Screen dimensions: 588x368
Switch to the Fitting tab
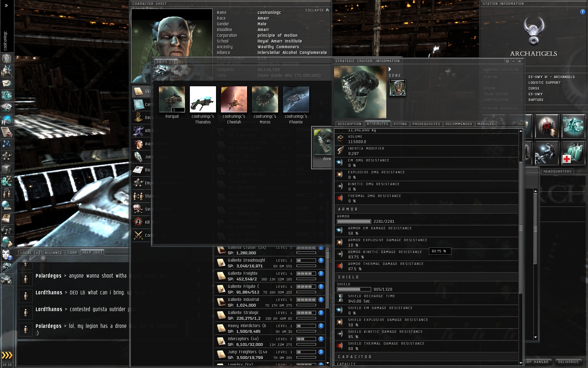(401, 124)
